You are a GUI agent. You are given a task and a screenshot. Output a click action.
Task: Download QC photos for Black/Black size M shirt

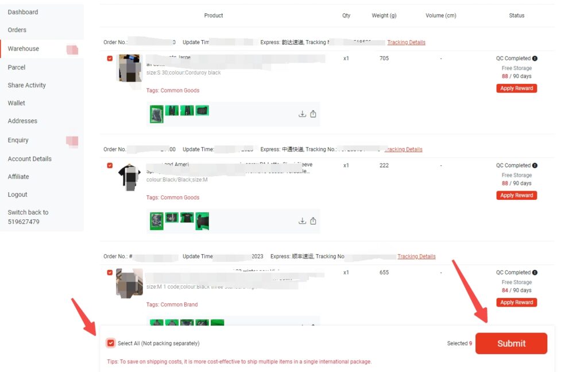(x=302, y=220)
